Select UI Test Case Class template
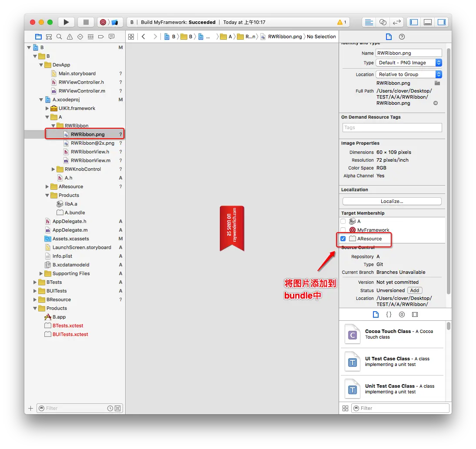 [392, 362]
